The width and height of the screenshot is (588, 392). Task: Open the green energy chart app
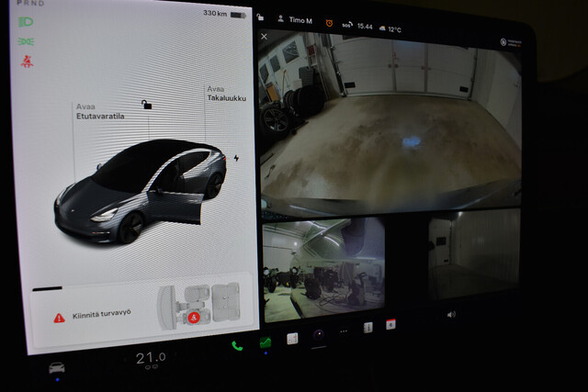[x=266, y=343]
